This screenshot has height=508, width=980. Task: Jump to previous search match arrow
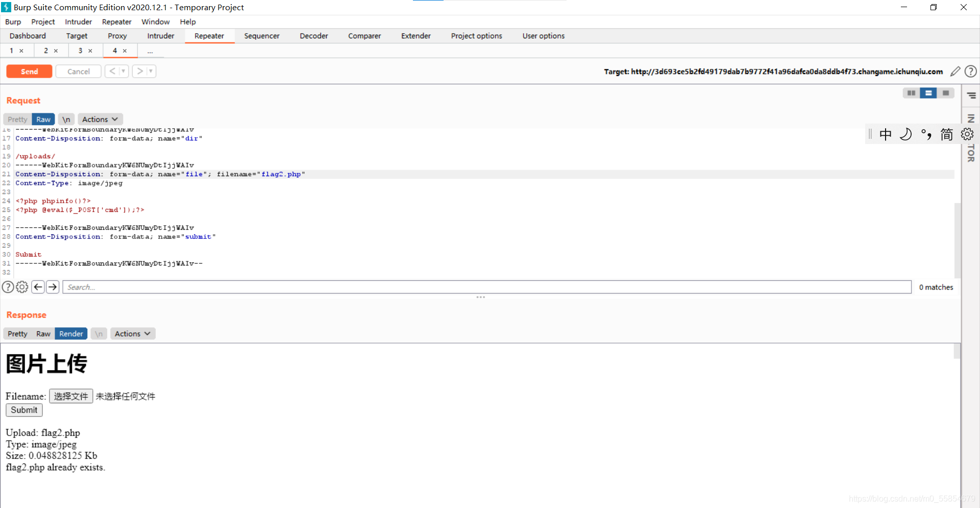(x=38, y=287)
